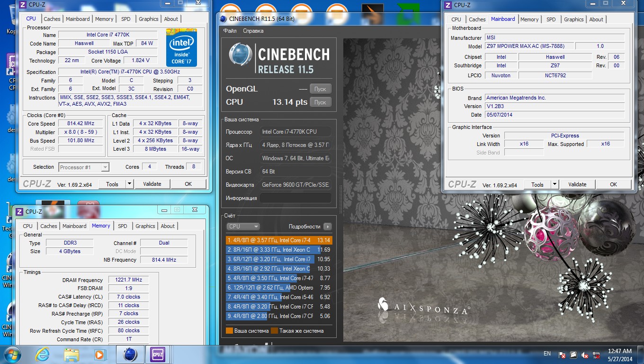Select ranking row 1 Intel Core i7-4 13.14

[x=279, y=240]
